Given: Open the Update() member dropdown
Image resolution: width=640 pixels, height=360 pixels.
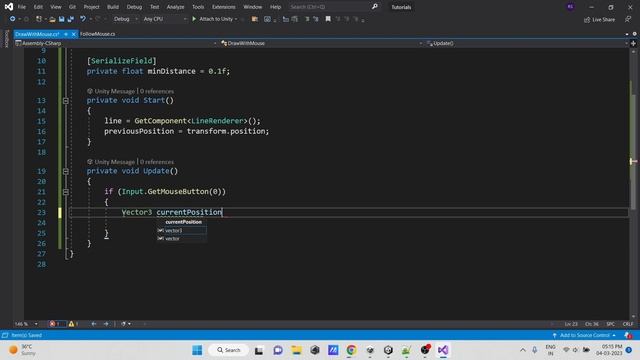Looking at the screenshot, I should (527, 43).
